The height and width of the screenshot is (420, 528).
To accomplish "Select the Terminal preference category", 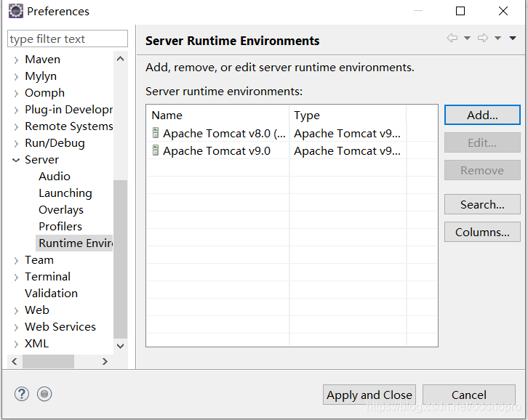I will point(47,277).
